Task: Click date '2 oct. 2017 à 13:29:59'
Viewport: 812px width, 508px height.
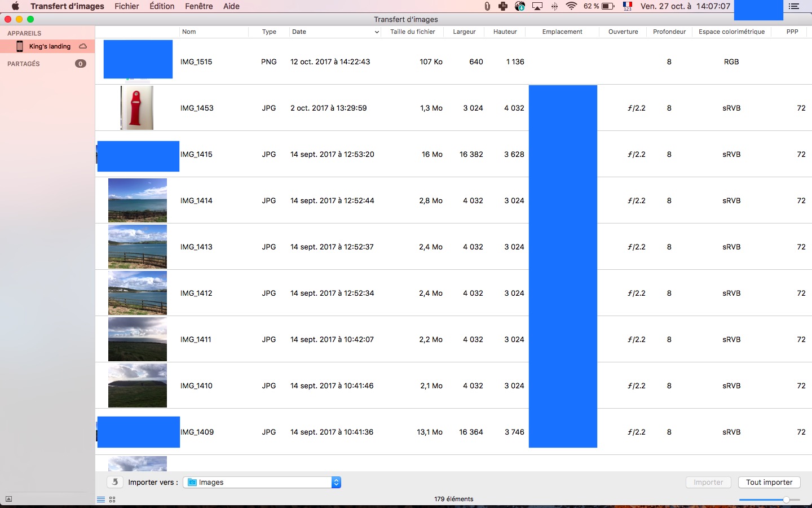Action: 328,108
